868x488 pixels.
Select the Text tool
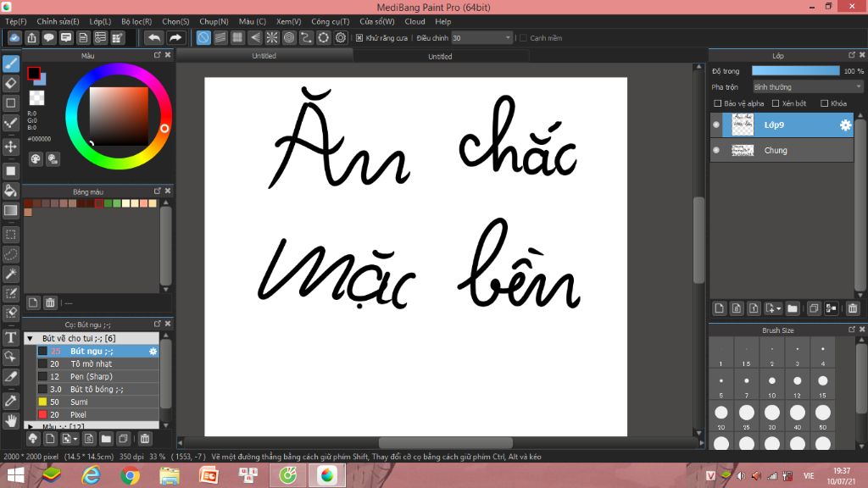click(10, 337)
